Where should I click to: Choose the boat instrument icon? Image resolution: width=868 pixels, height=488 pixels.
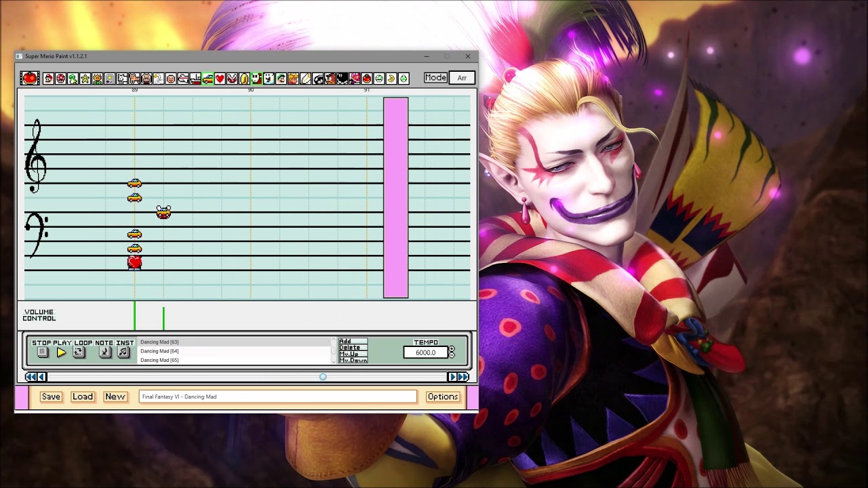pyautogui.click(x=195, y=79)
